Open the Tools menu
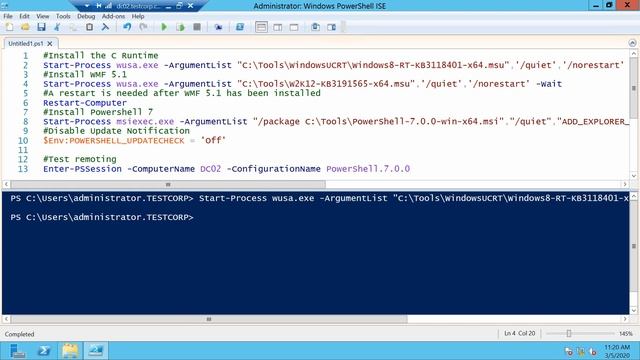This screenshot has width=640, height=360. pos(63,16)
